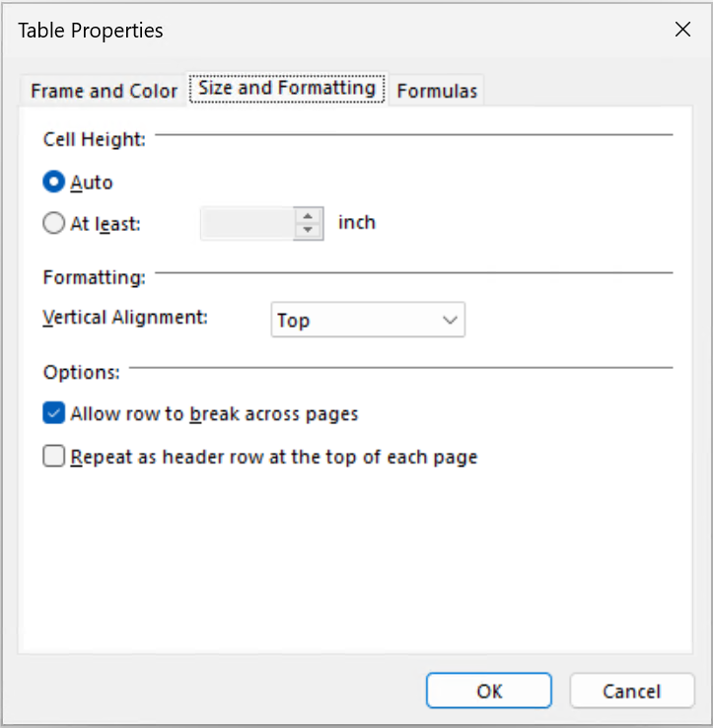The width and height of the screenshot is (713, 728).
Task: Uncheck Allow row to break across pages
Action: point(54,413)
